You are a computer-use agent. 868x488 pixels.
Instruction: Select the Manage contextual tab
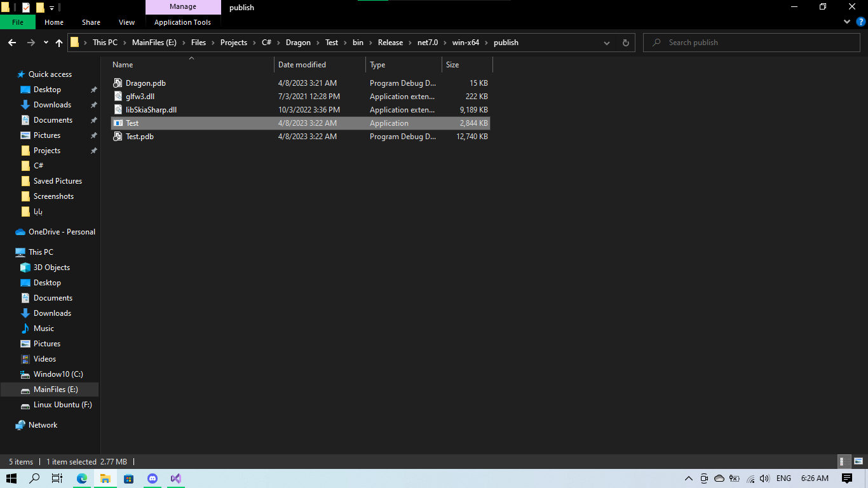pyautogui.click(x=183, y=7)
